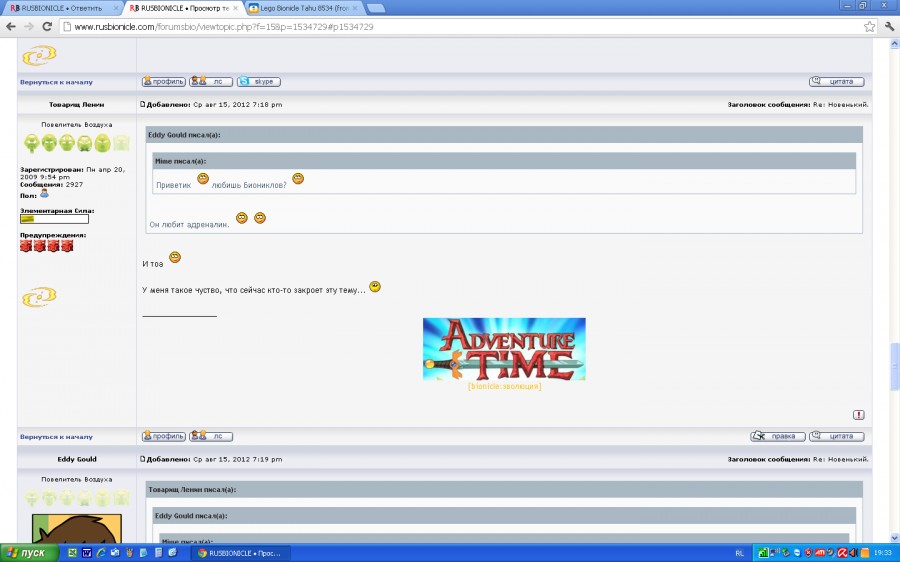
Task: Switch to the Lego Bionicle Tahu 8534 tab
Action: (x=303, y=8)
